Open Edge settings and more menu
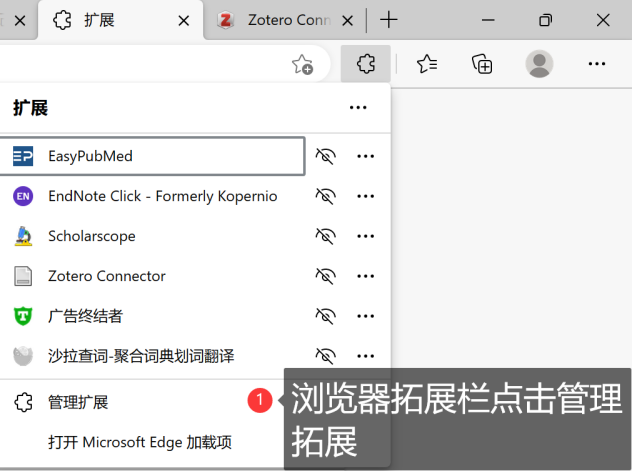This screenshot has width=632, height=472. (x=597, y=64)
